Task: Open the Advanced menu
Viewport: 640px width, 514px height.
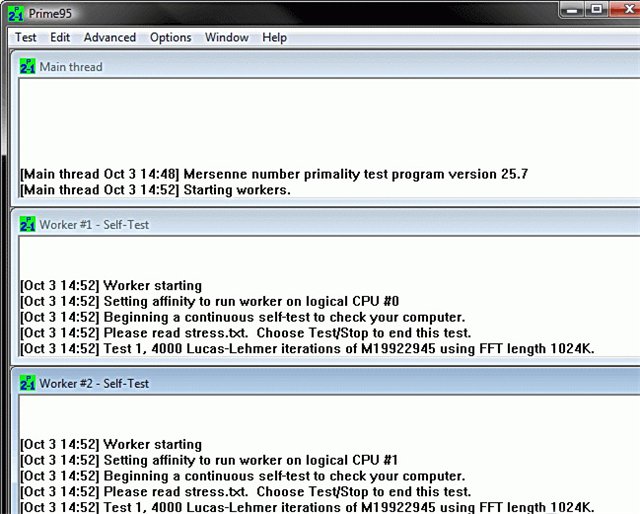Action: tap(110, 38)
